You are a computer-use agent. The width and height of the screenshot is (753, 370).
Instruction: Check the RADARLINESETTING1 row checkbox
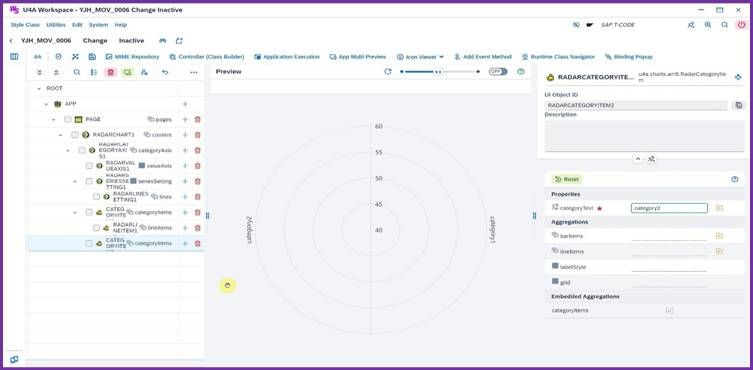96,197
